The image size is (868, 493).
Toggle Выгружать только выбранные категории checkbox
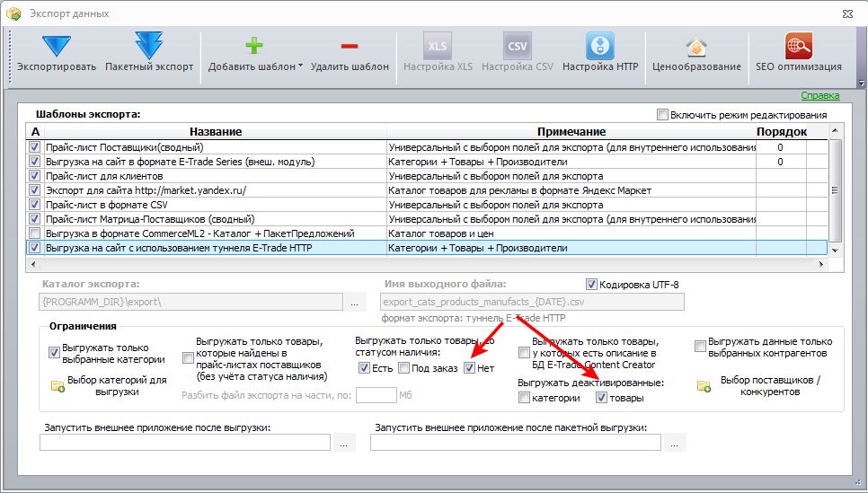tap(54, 352)
